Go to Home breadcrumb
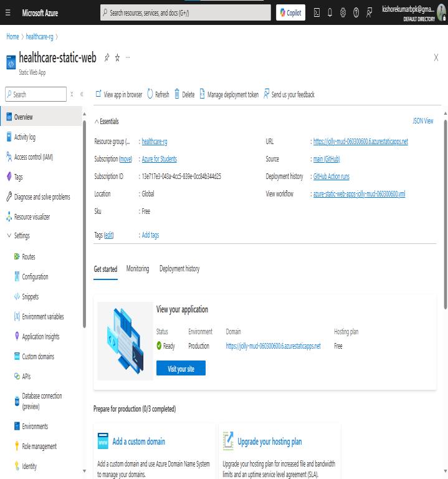The width and height of the screenshot is (448, 479). pos(12,37)
